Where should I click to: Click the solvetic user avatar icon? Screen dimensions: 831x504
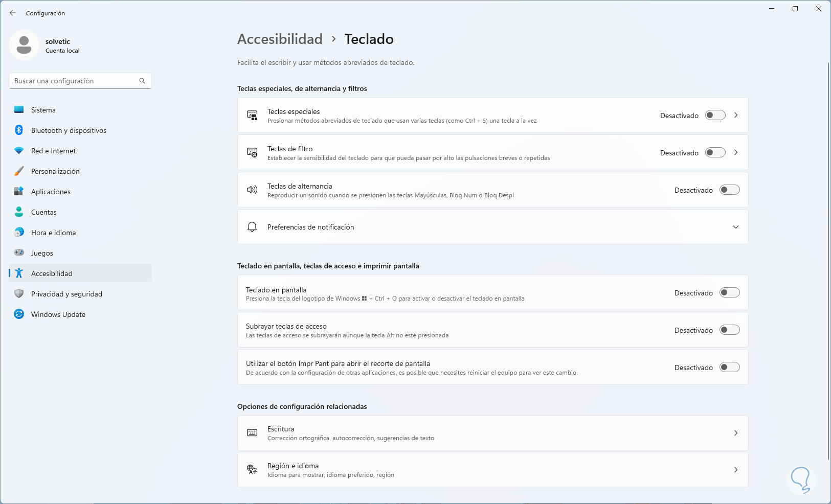click(x=24, y=45)
